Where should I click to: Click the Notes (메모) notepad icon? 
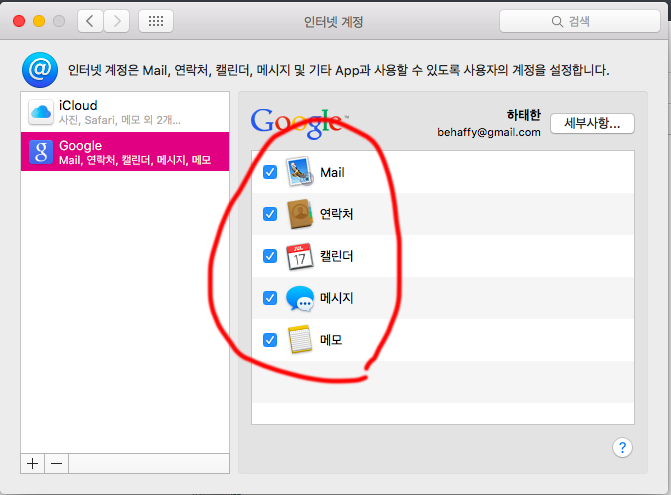pyautogui.click(x=300, y=339)
